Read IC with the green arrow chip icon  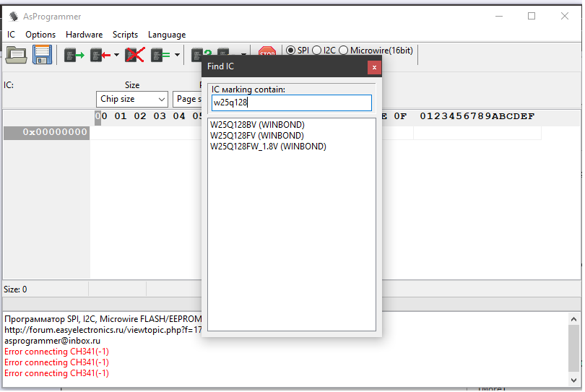(74, 55)
